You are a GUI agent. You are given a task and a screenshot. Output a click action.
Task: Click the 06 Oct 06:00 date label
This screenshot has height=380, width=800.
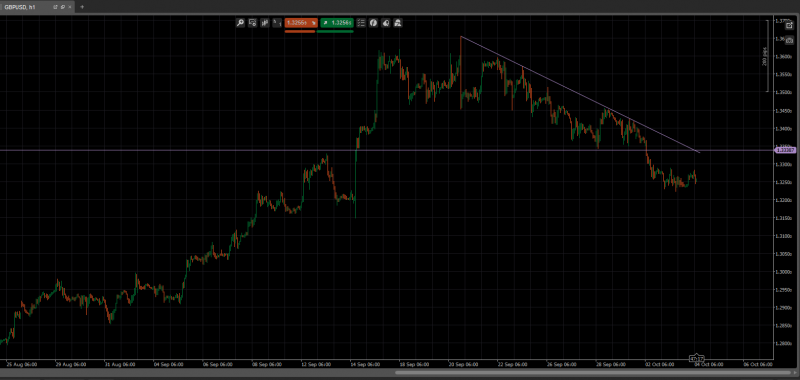click(x=758, y=364)
